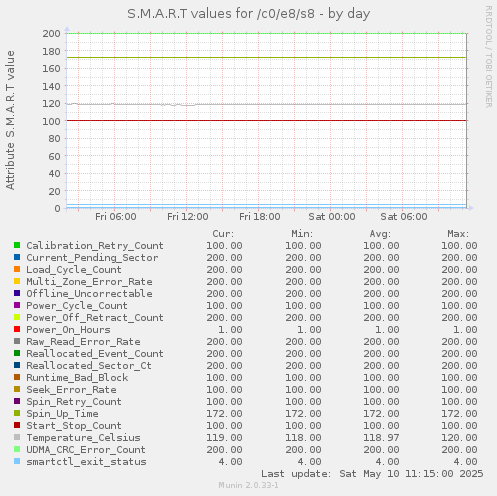
Task: Click the Temperature_Celsius current value 119.00
Action: point(224,438)
